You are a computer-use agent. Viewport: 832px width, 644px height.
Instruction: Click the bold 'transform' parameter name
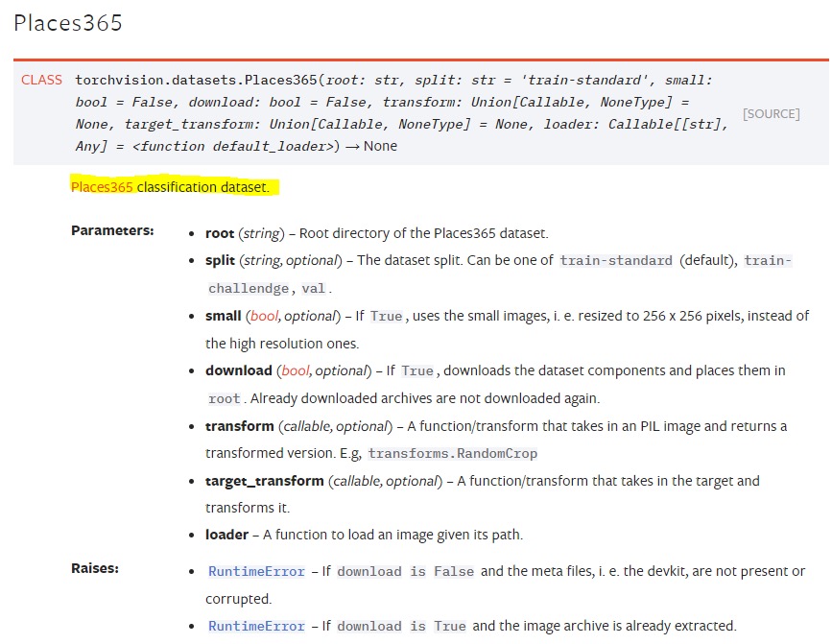[240, 426]
